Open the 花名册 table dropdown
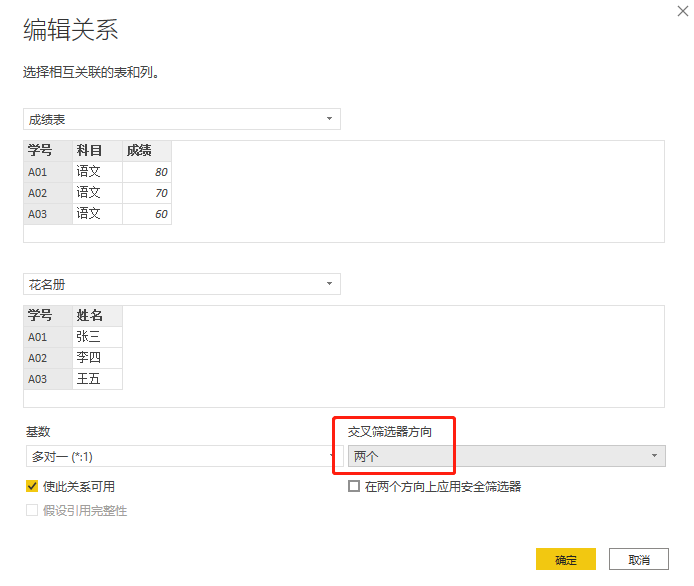694x586 pixels. (181, 284)
